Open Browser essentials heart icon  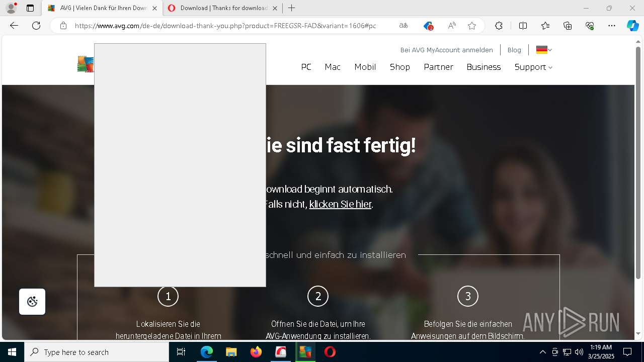[590, 26]
